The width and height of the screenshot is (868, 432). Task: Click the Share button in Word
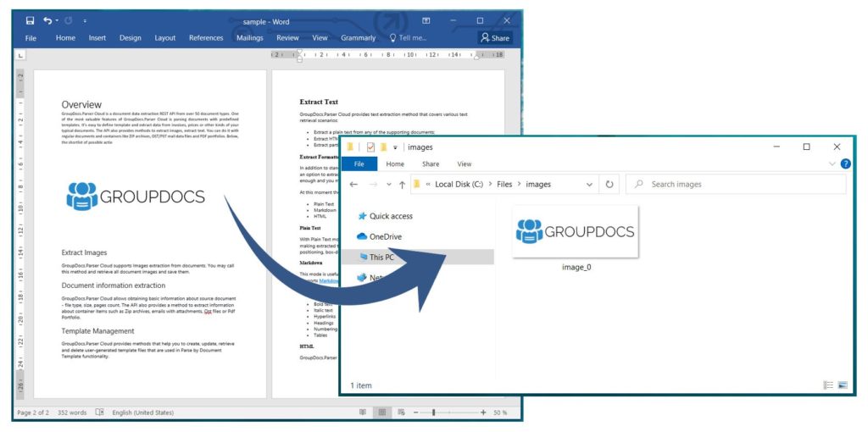[x=495, y=38]
